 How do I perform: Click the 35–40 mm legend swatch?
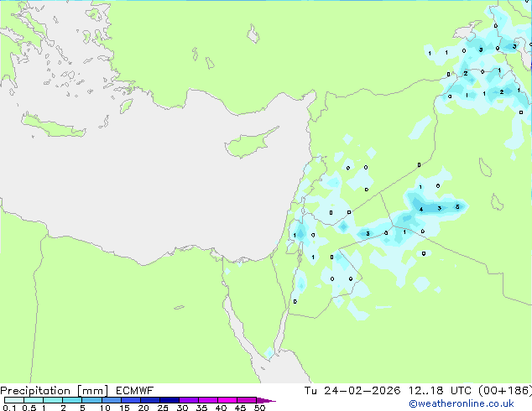(207, 400)
